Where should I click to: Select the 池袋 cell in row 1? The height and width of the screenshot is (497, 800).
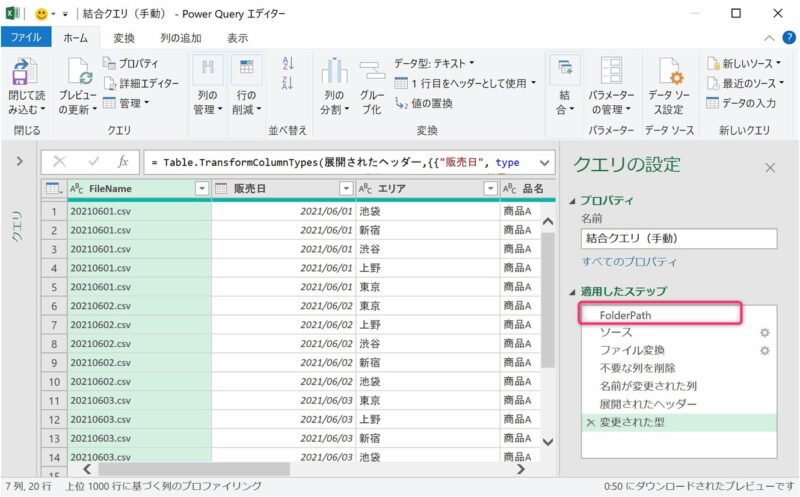(428, 211)
